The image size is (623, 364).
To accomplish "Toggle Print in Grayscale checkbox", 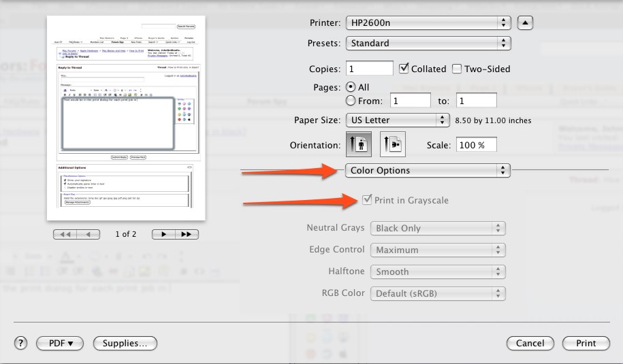I will tap(367, 199).
